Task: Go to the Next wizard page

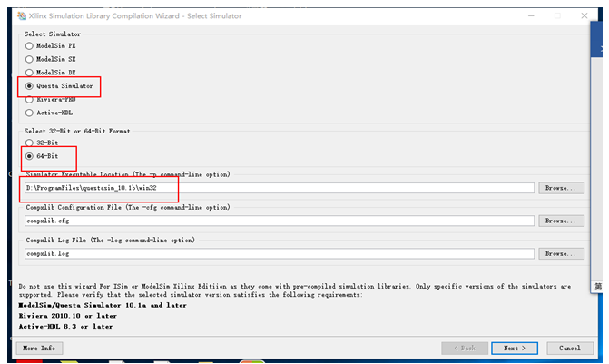Action: coord(515,348)
